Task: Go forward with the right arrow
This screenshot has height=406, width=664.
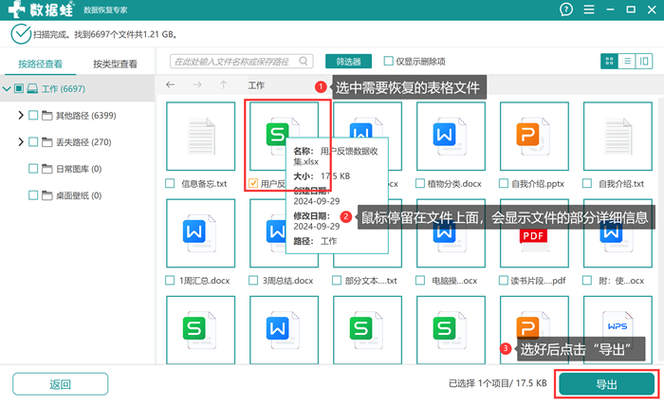Action: click(197, 85)
